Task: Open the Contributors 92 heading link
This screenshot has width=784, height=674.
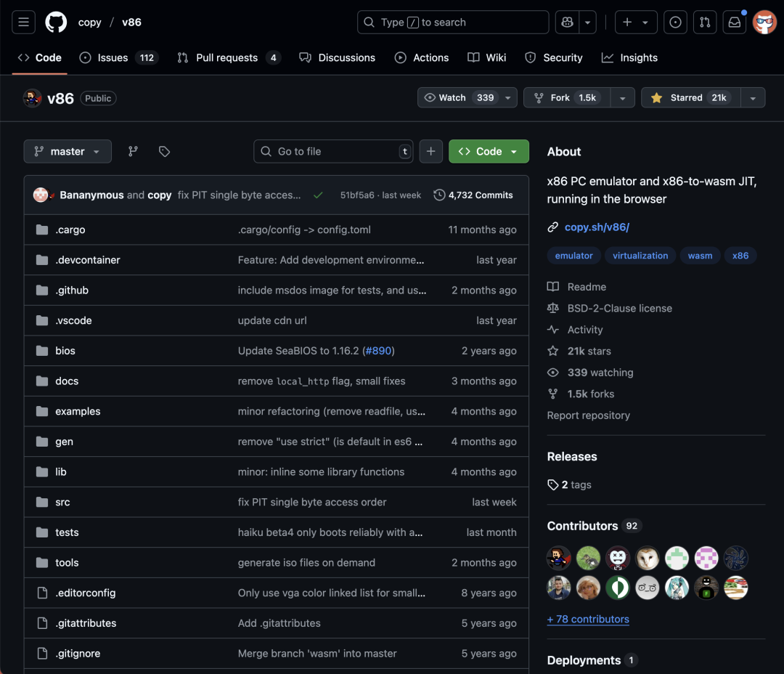Action: coord(595,526)
